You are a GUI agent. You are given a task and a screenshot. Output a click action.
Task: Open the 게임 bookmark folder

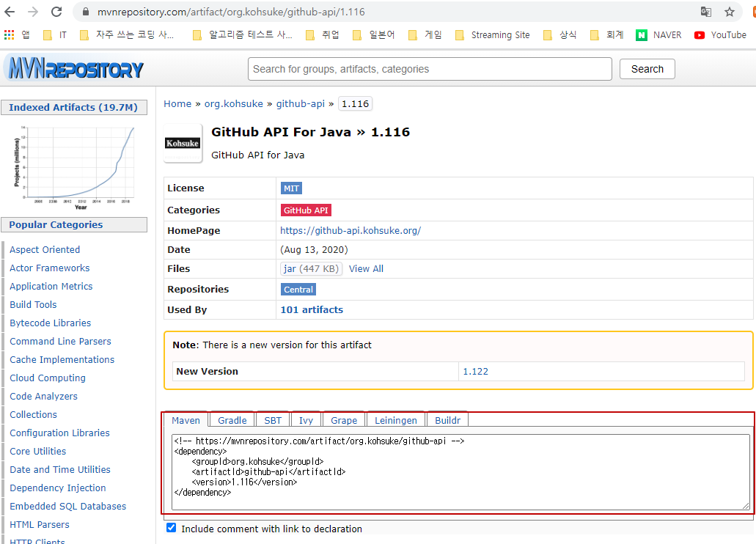point(425,34)
